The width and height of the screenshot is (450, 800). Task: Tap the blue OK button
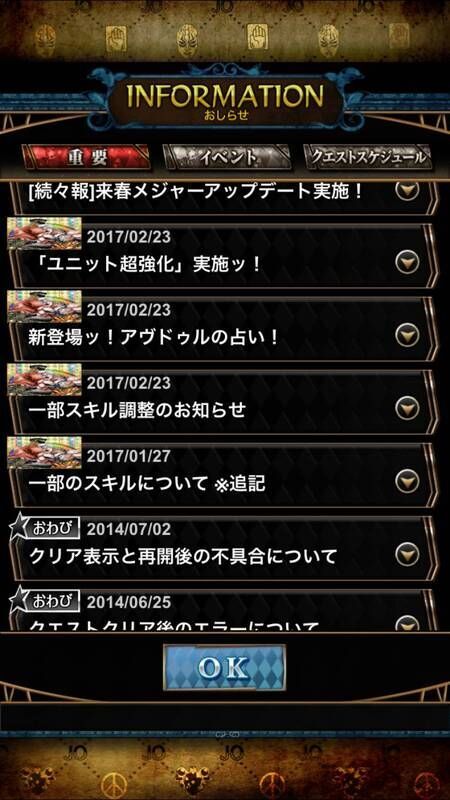[224, 668]
